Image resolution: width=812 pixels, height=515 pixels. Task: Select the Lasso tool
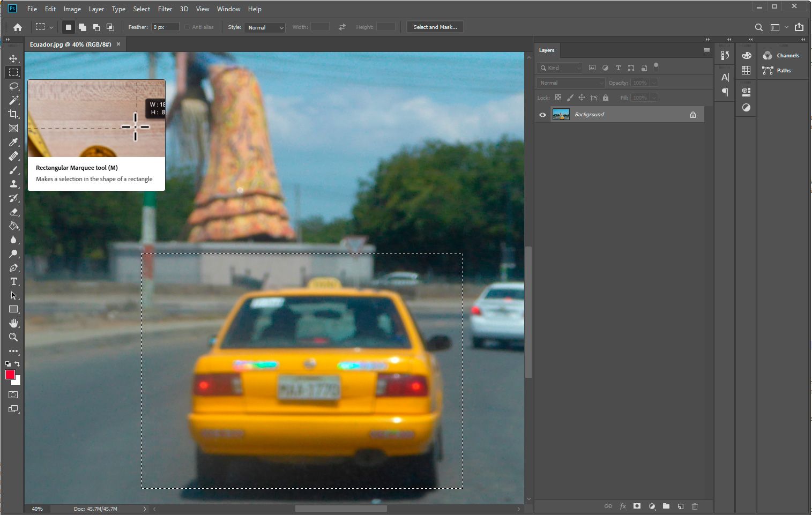13,86
